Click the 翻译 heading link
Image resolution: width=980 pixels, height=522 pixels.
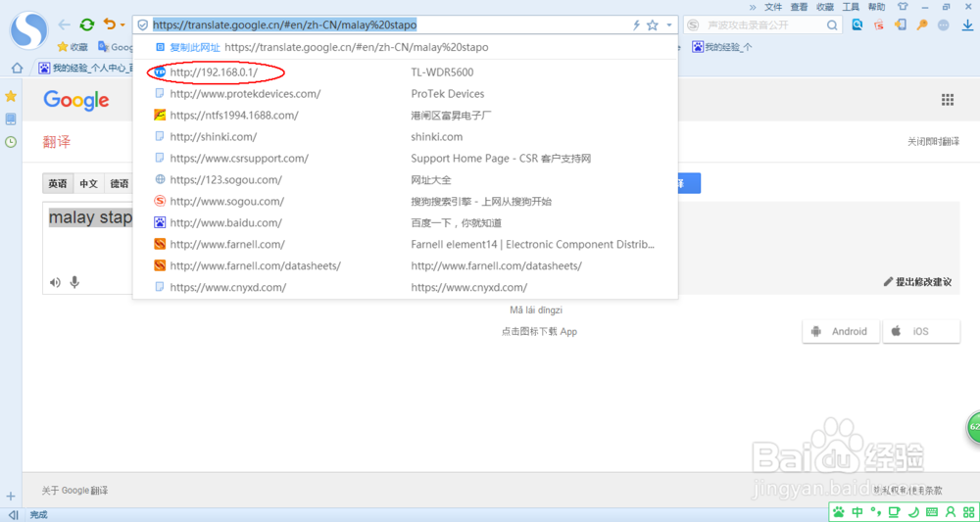point(56,142)
